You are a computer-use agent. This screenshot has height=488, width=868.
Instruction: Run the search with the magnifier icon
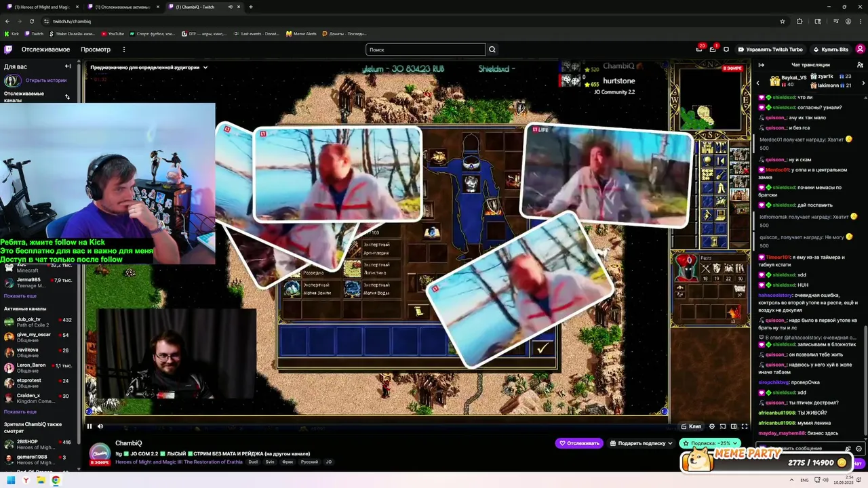tap(492, 49)
